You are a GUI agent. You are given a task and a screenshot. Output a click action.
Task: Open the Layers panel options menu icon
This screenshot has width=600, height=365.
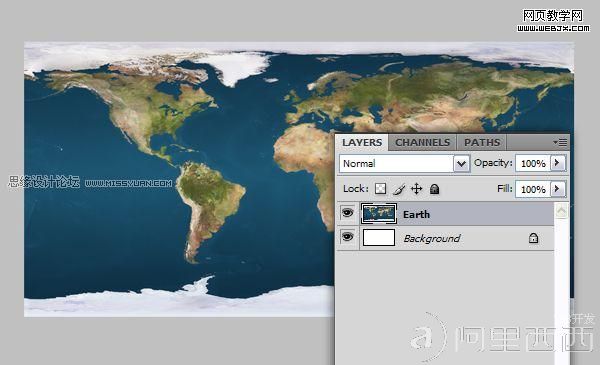560,142
